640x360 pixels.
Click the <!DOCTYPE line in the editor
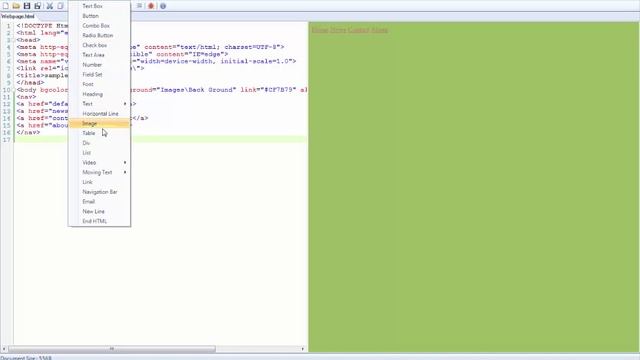pyautogui.click(x=42, y=26)
